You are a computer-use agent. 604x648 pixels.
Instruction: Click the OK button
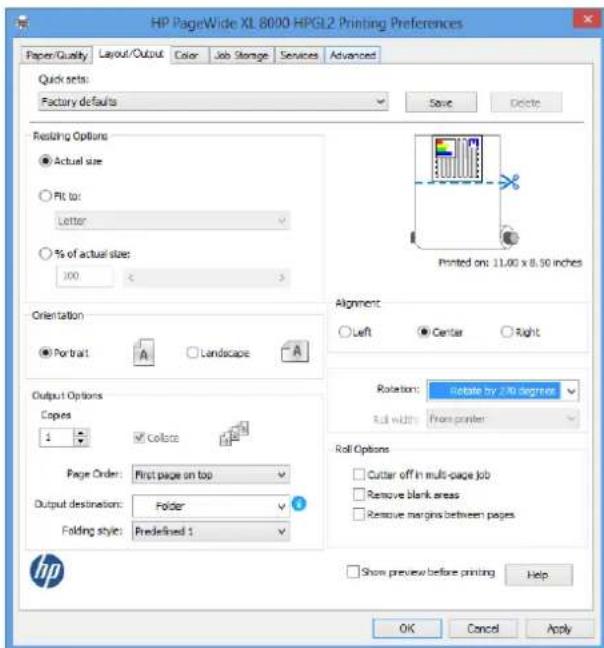point(407,628)
